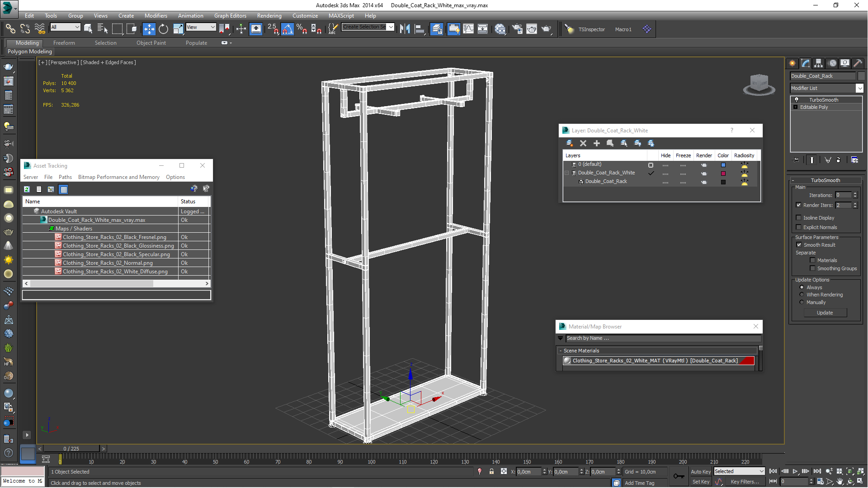Enable the Explicit Normals checkbox
Screen dimensions: 868x488
799,227
